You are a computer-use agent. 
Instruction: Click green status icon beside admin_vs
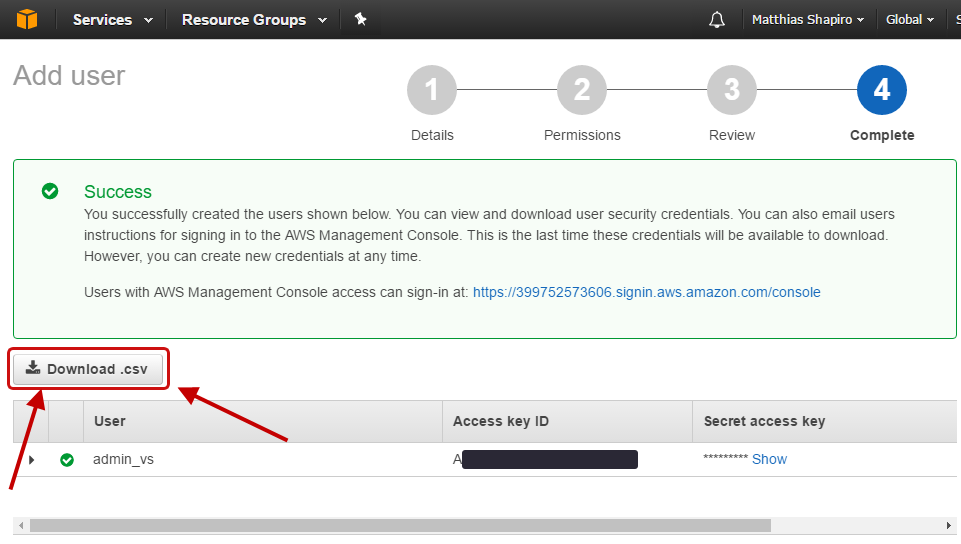67,460
